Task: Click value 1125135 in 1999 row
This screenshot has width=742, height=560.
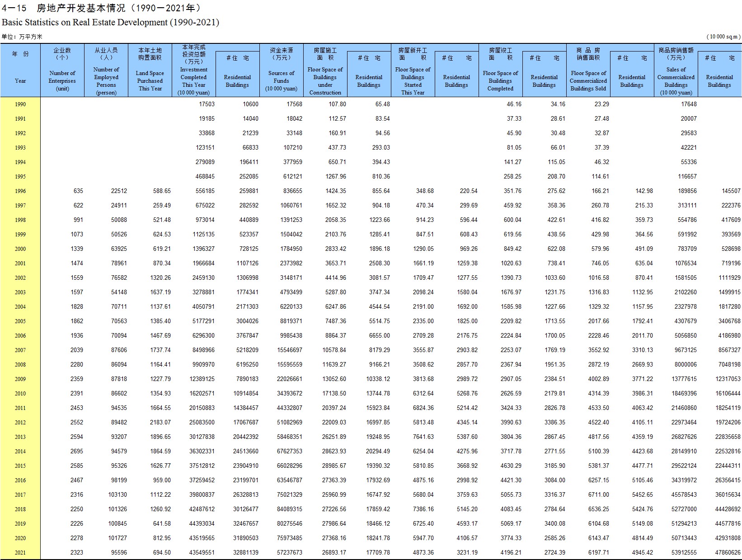Action: (204, 234)
